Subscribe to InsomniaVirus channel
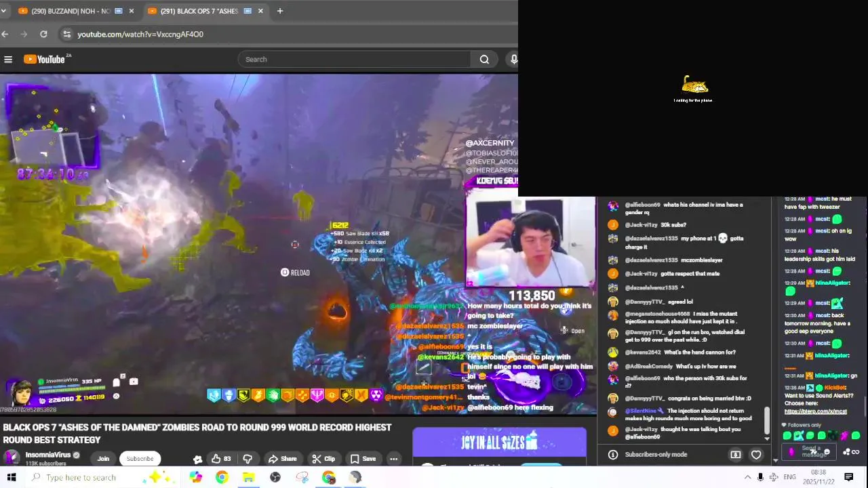 click(x=140, y=459)
